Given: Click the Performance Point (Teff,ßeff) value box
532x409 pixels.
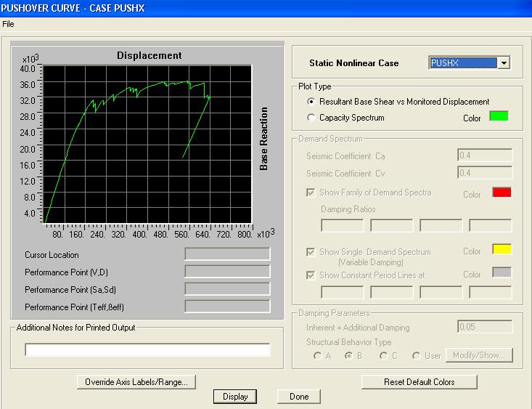Looking at the screenshot, I should click(x=227, y=307).
